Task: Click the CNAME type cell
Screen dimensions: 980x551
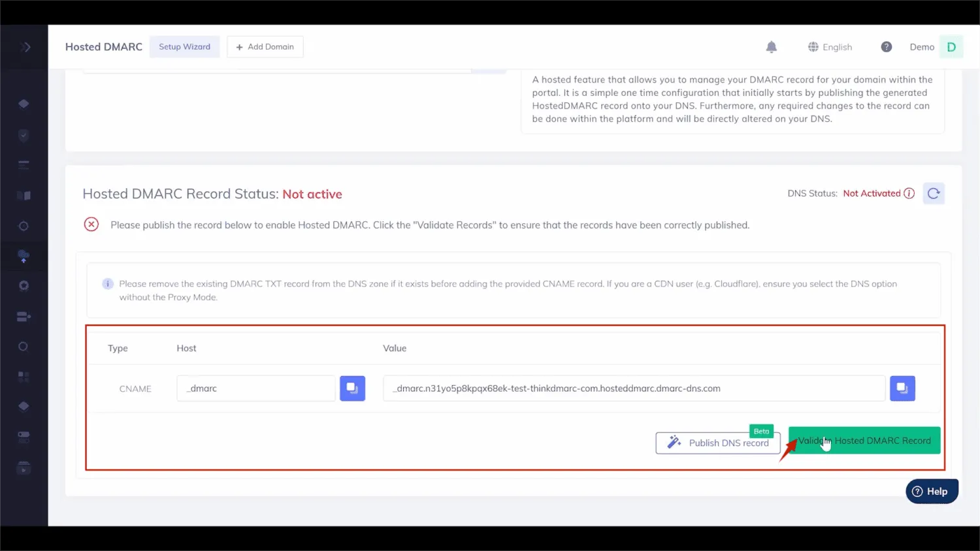Action: pyautogui.click(x=135, y=388)
